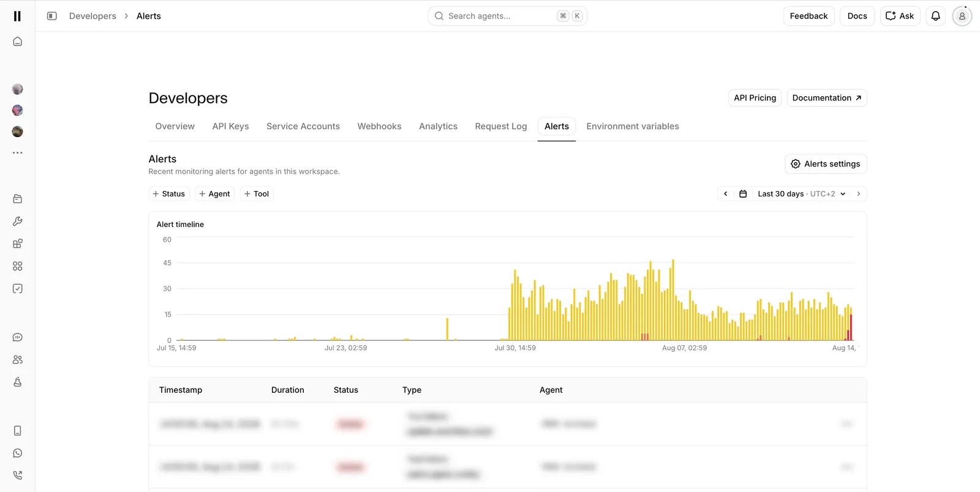Open the WhatsApp icon in sidebar
The height and width of the screenshot is (492, 980).
point(18,453)
